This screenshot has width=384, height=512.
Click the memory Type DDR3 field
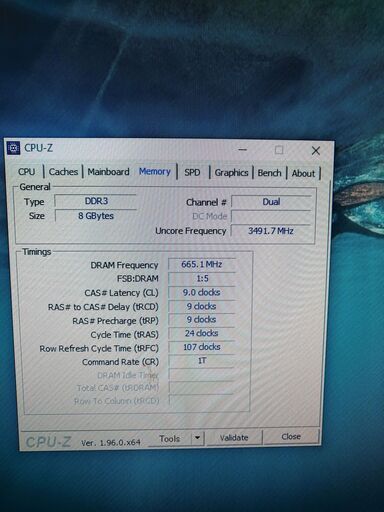point(96,201)
